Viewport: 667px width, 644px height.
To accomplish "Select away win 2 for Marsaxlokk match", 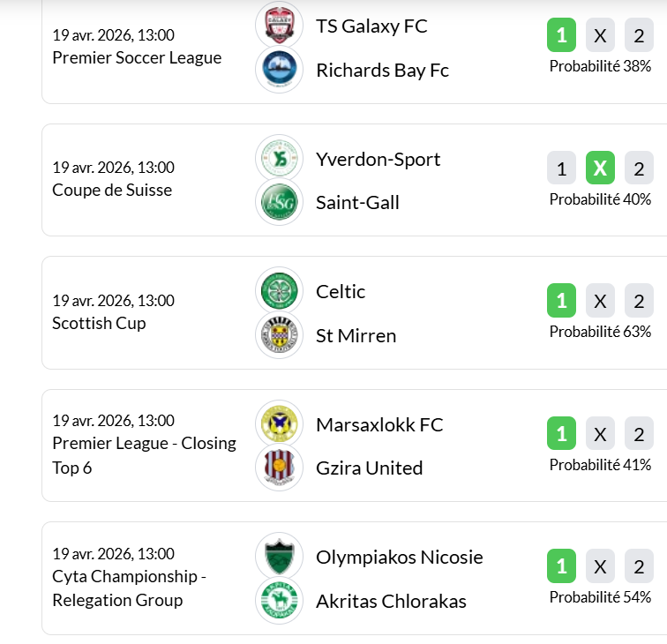I will pos(639,434).
